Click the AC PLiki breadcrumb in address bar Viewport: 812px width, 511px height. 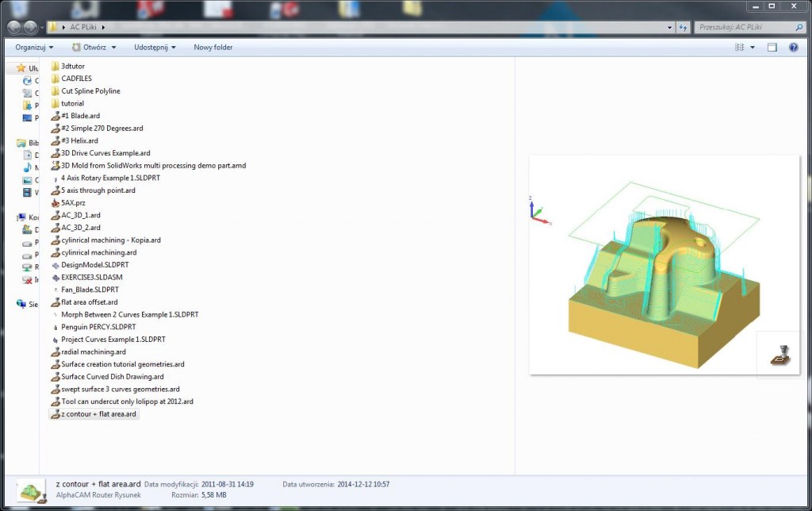82,28
